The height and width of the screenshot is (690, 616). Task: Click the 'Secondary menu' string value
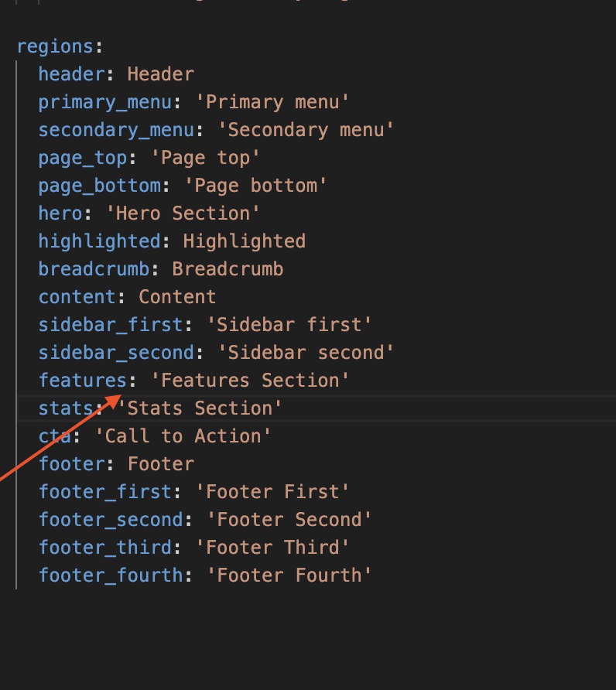[x=306, y=130]
